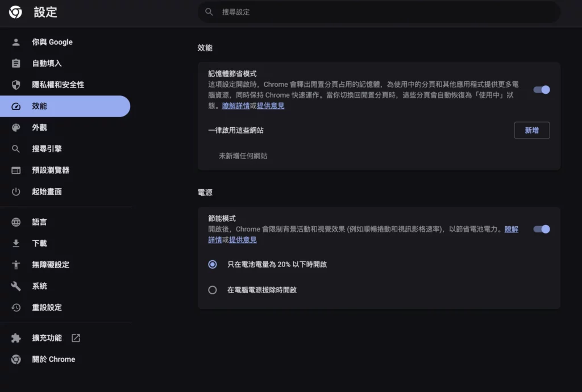Image resolution: width=582 pixels, height=392 pixels.
Task: Click the power icon for 起始畫面
Action: point(16,191)
